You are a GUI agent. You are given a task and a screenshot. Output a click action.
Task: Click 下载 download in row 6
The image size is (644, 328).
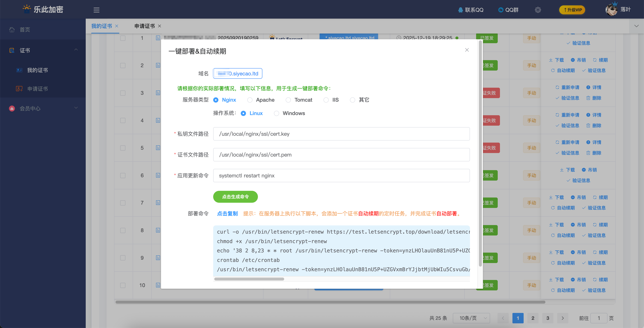pos(567,170)
